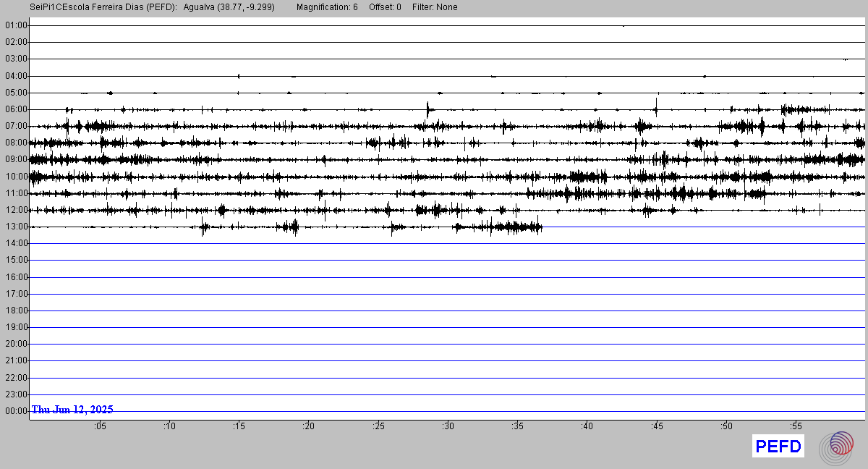The image size is (868, 469).
Task: Click the date label 'Thu Jun 12, 2025'
Action: pos(72,410)
